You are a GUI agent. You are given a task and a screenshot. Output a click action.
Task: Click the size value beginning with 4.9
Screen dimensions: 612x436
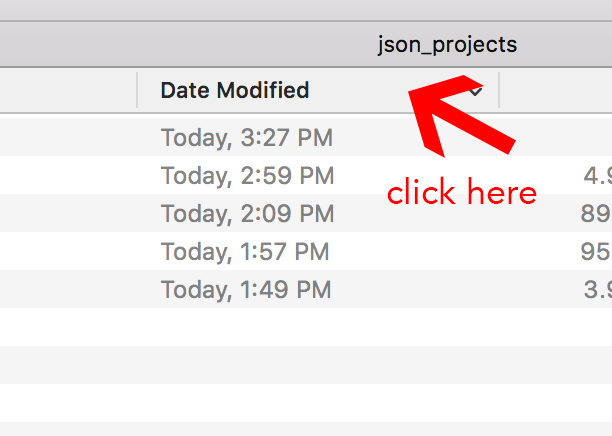[598, 176]
